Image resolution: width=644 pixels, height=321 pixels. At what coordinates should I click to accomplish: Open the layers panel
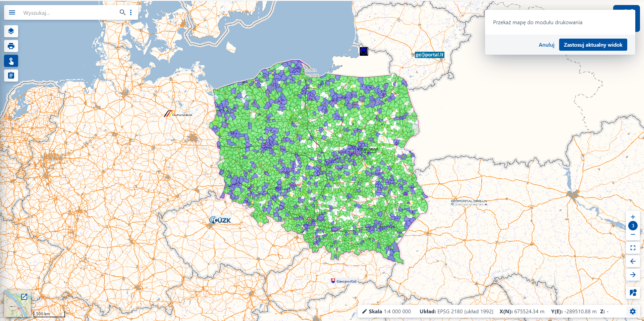tap(11, 31)
